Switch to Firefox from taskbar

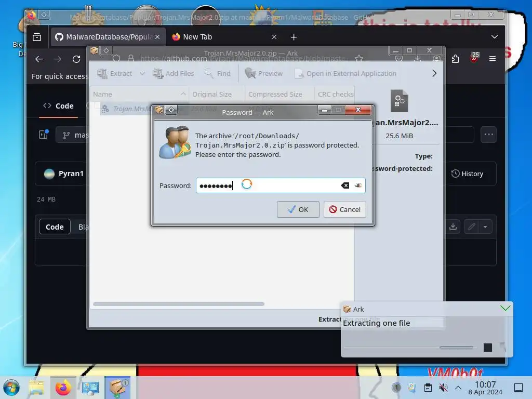[63, 388]
